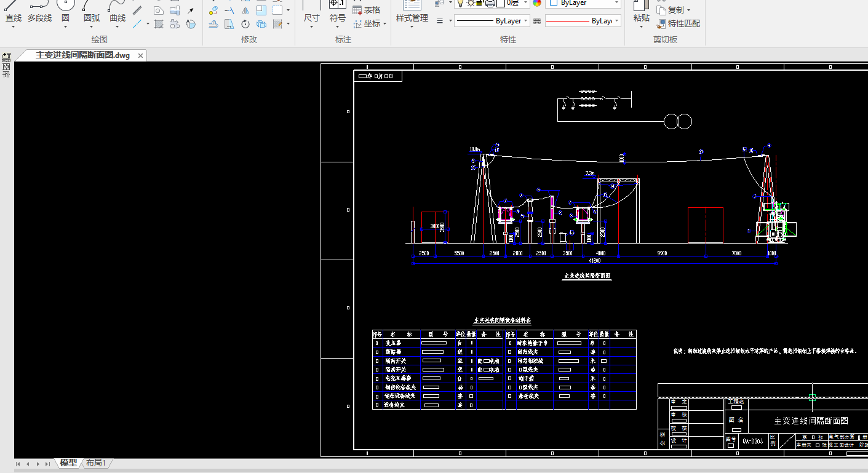The height and width of the screenshot is (473, 868).
Task: Expand the 圆弧 tool dropdown arrow
Action: 91,27
